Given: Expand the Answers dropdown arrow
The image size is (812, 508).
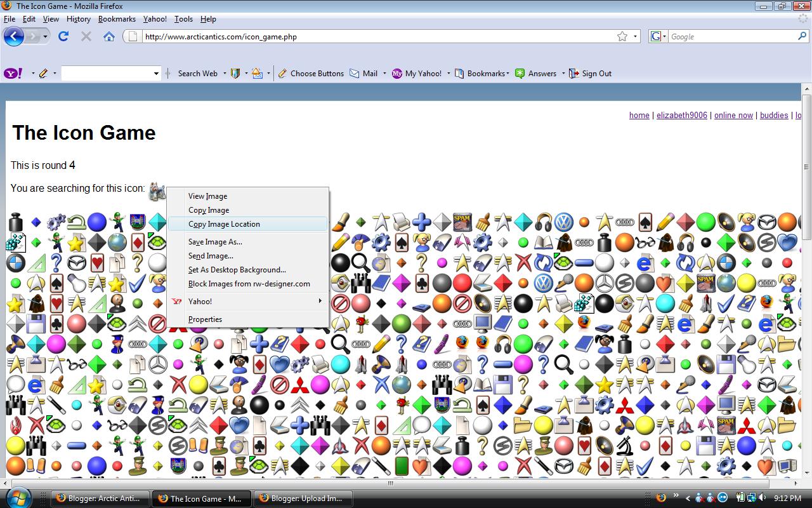Looking at the screenshot, I should point(563,74).
